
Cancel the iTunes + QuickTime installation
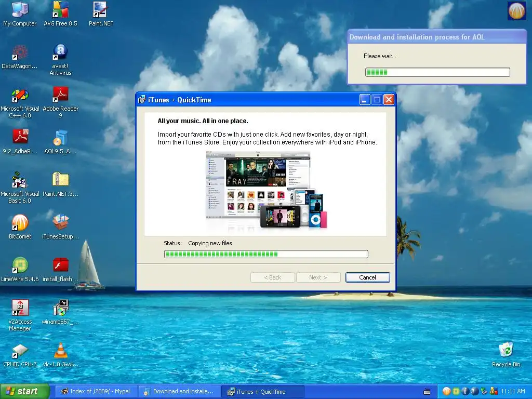pyautogui.click(x=367, y=277)
